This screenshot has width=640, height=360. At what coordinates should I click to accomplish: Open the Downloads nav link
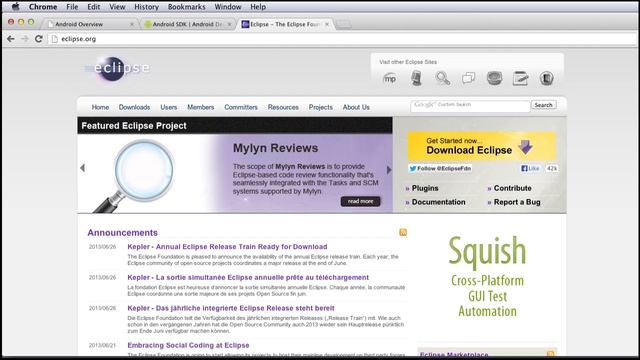point(134,107)
